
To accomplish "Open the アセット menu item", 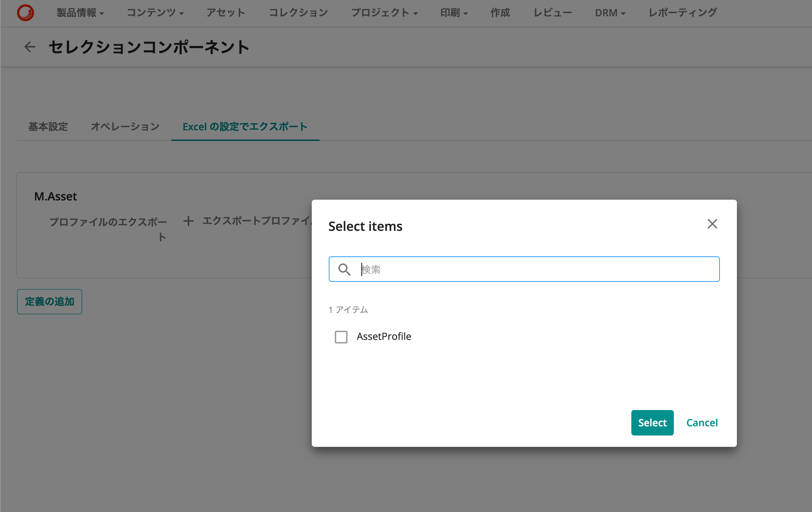I will [x=226, y=13].
